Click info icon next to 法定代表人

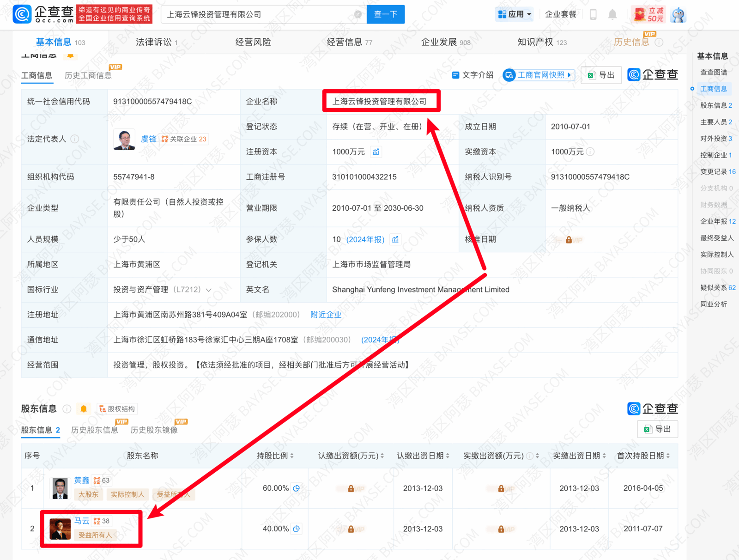click(x=75, y=139)
